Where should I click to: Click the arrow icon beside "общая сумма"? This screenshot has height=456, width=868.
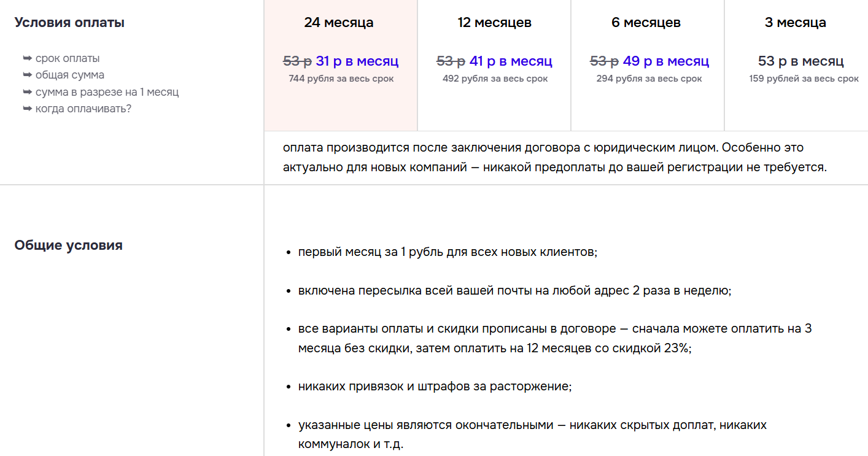click(x=27, y=75)
